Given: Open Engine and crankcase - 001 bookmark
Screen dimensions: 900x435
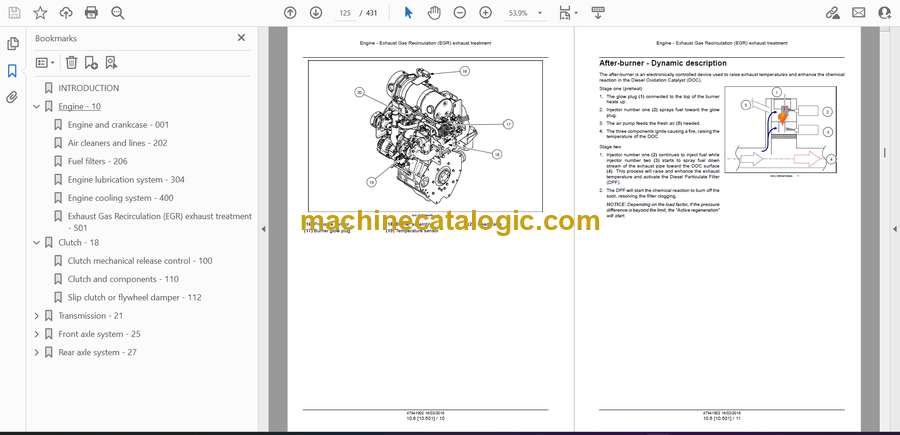Looking at the screenshot, I should (118, 125).
